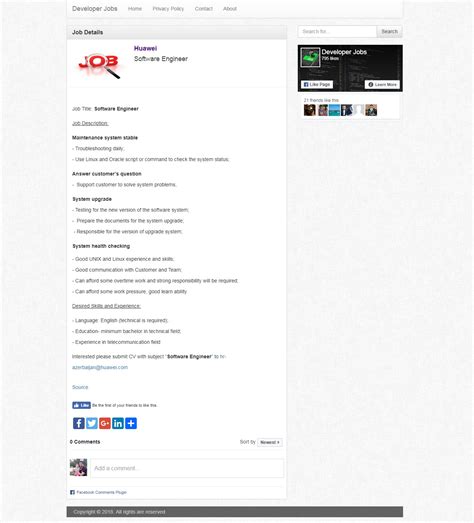The image size is (474, 523).
Task: Share job on LinkedIn icon
Action: (118, 423)
